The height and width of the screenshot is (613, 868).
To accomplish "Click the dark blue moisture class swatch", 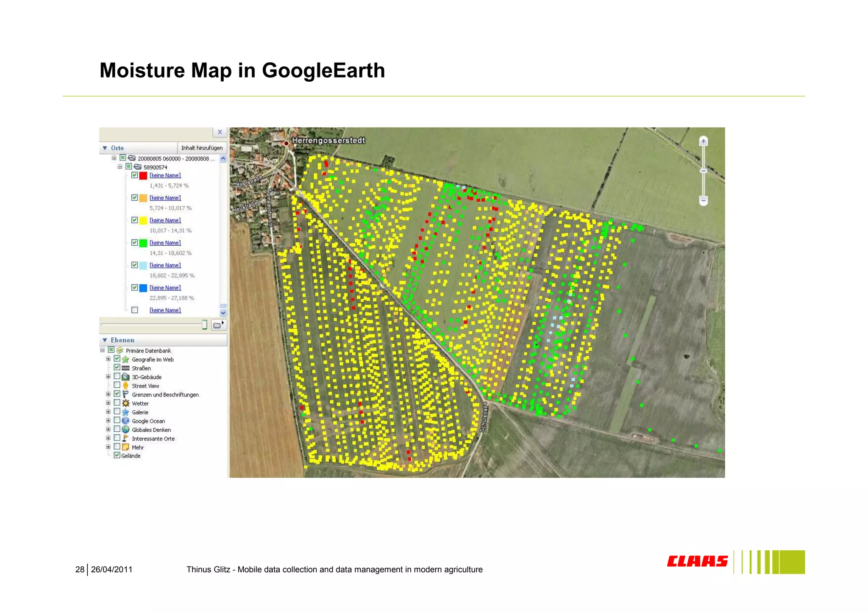I will tap(143, 288).
